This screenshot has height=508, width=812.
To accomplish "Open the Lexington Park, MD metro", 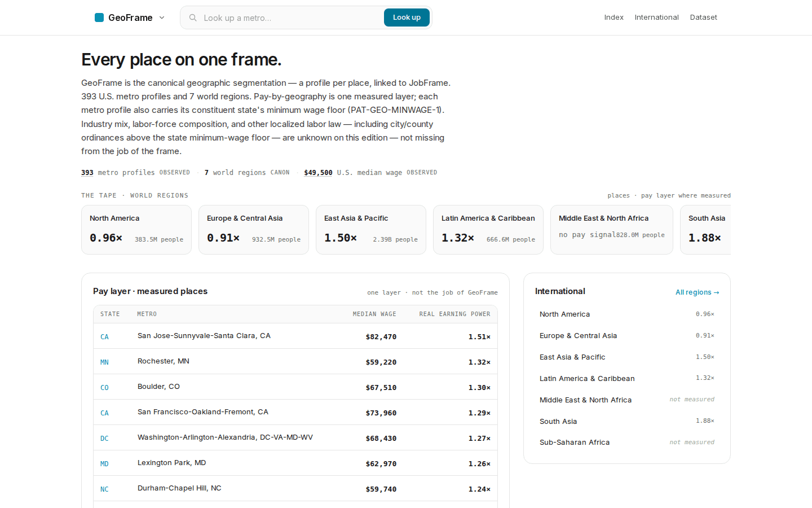I will (x=172, y=463).
